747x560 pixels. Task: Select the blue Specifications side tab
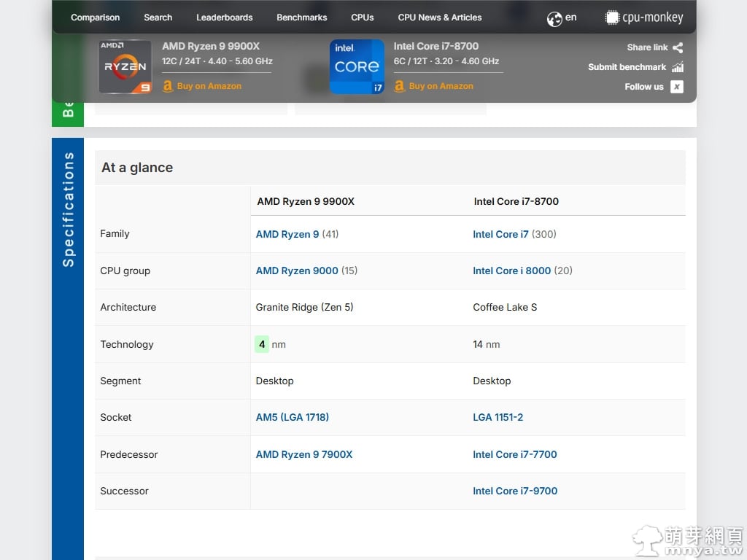point(68,210)
